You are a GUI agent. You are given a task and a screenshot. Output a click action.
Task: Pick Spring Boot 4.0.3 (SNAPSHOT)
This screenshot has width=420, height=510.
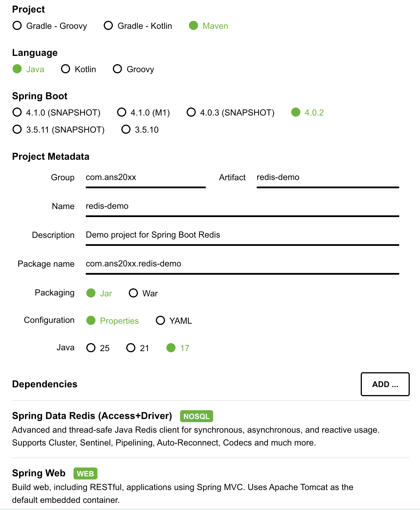click(231, 112)
